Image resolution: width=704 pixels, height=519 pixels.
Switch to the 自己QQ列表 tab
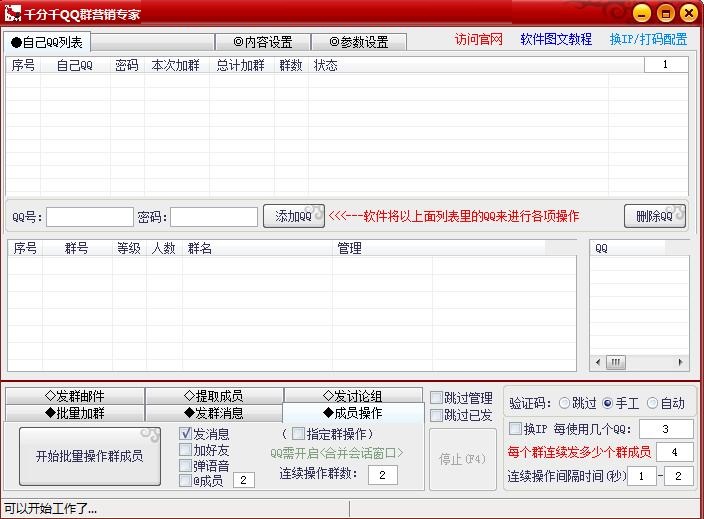pyautogui.click(x=47, y=42)
